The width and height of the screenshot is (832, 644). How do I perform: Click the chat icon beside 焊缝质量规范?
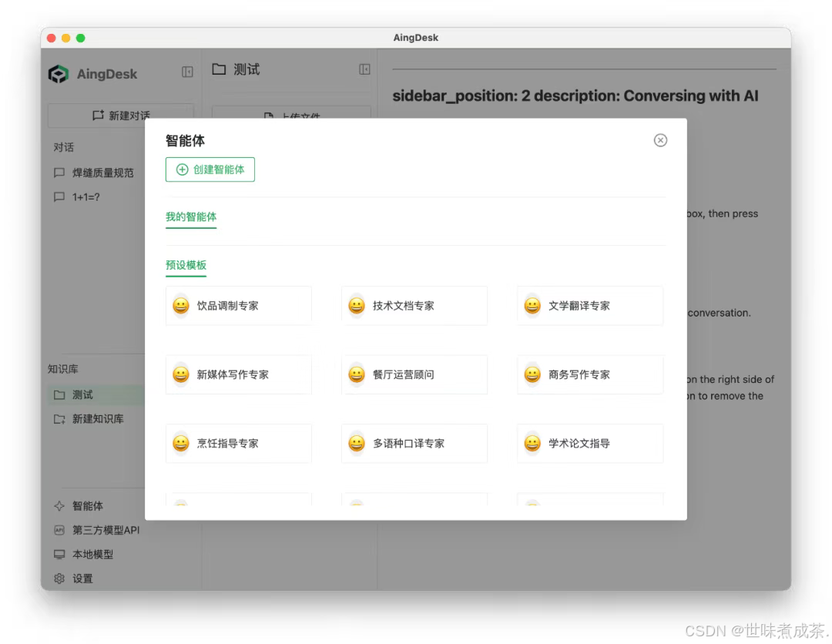[x=59, y=173]
